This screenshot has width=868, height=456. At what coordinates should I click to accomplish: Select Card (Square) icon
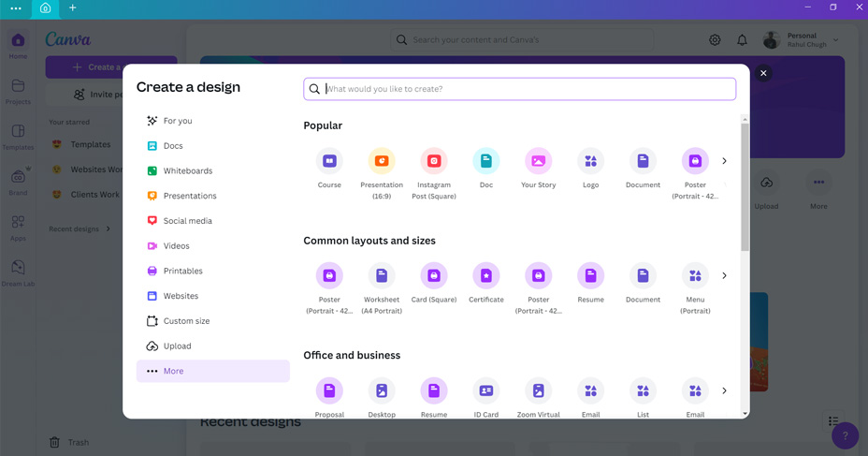click(434, 275)
